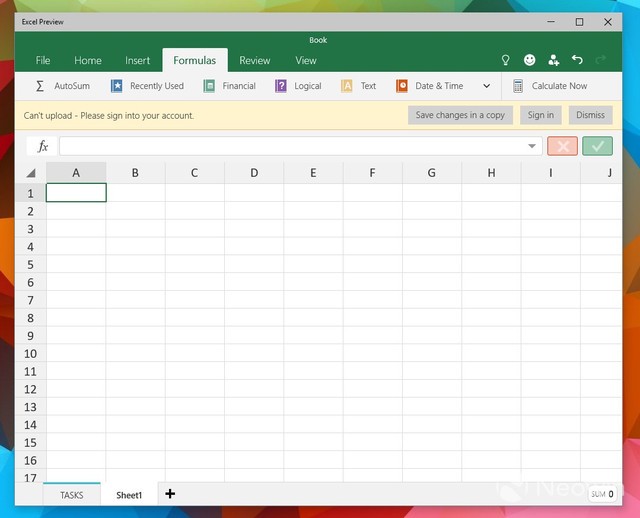
Task: Switch to the Review tab
Action: pos(255,60)
